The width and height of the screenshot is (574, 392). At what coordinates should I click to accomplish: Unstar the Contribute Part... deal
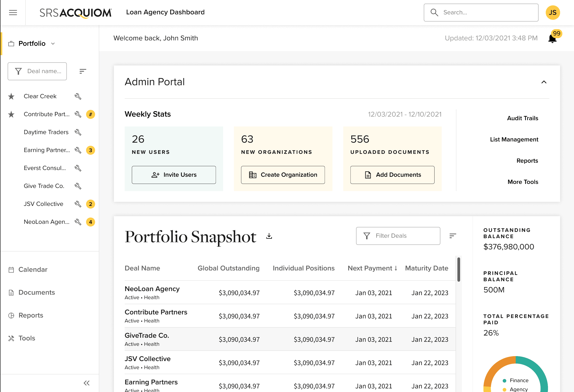click(11, 114)
